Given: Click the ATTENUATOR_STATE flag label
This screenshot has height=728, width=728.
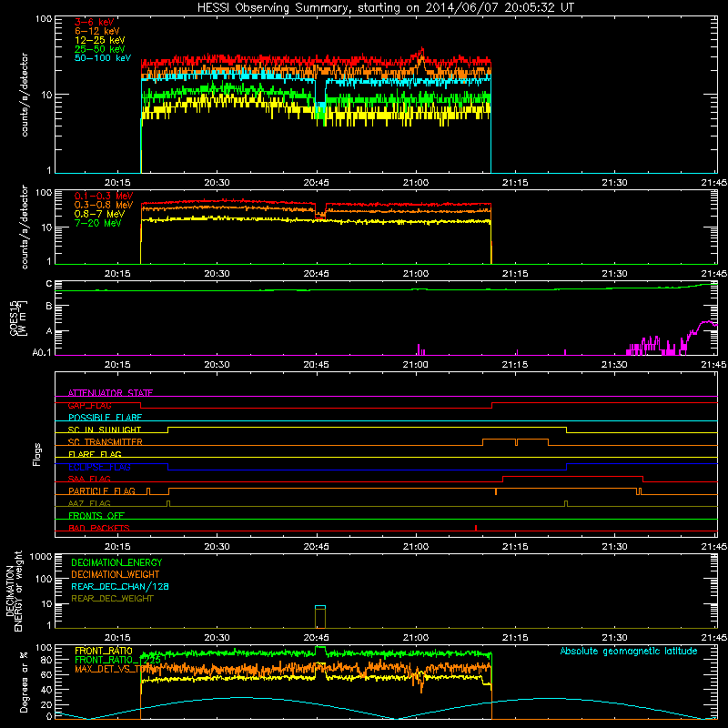Looking at the screenshot, I should [x=110, y=393].
